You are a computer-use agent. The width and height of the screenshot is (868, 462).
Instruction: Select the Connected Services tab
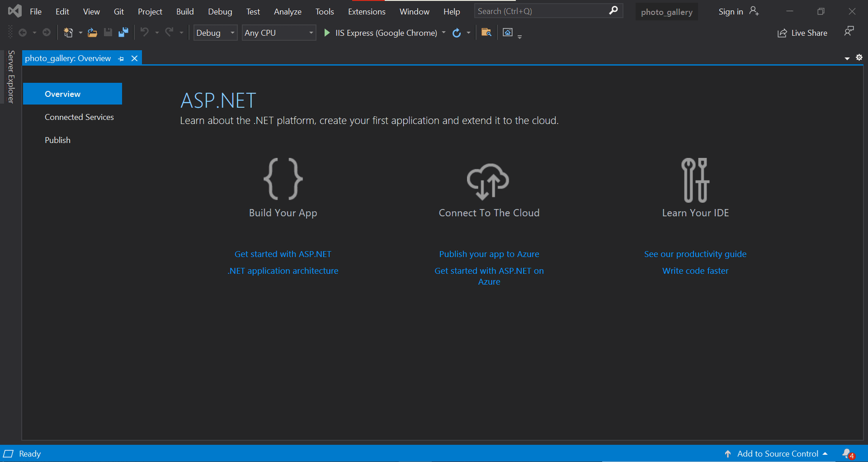tap(79, 117)
